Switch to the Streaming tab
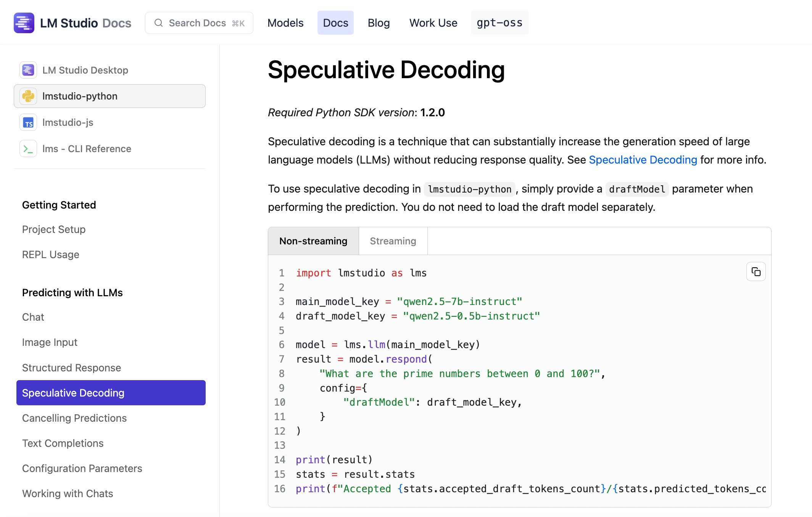The width and height of the screenshot is (812, 517). (393, 241)
